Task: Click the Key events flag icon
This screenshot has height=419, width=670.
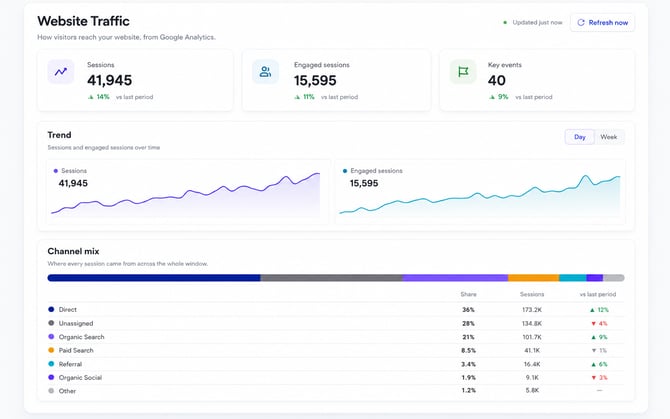Action: click(x=463, y=72)
